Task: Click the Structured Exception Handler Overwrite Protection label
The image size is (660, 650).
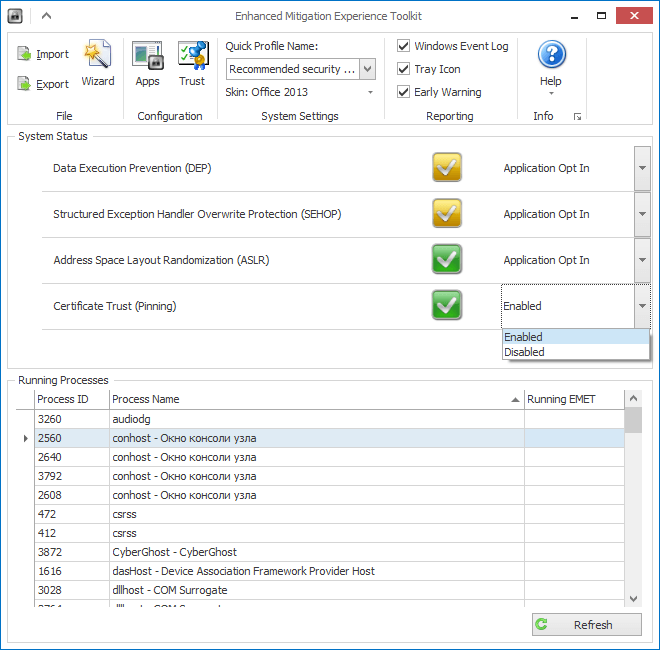Action: pyautogui.click(x=197, y=214)
